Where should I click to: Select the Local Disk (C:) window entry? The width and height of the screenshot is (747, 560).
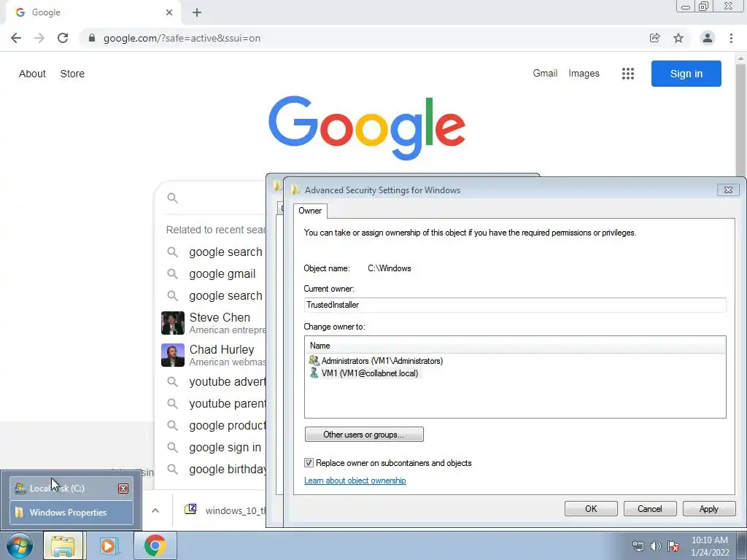71,489
